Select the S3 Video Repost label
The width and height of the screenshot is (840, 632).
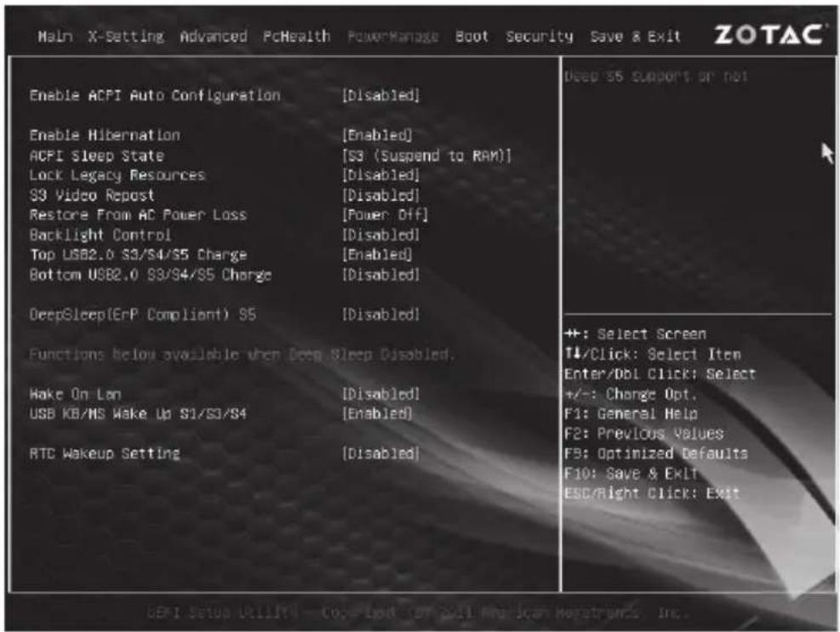[92, 195]
